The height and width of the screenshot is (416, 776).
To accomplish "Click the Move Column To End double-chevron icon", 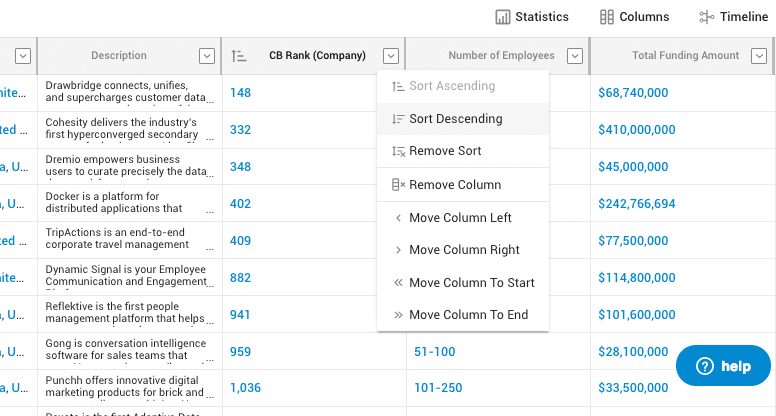I will (398, 315).
